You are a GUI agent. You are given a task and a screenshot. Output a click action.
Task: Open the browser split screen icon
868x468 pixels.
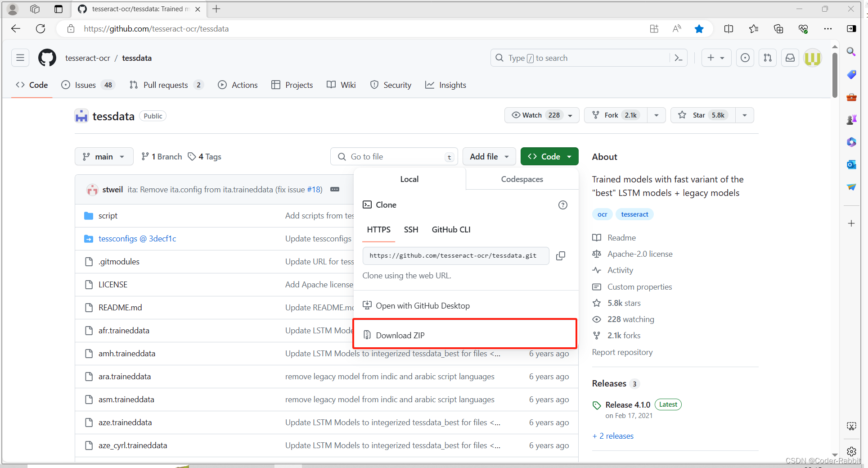[729, 29]
